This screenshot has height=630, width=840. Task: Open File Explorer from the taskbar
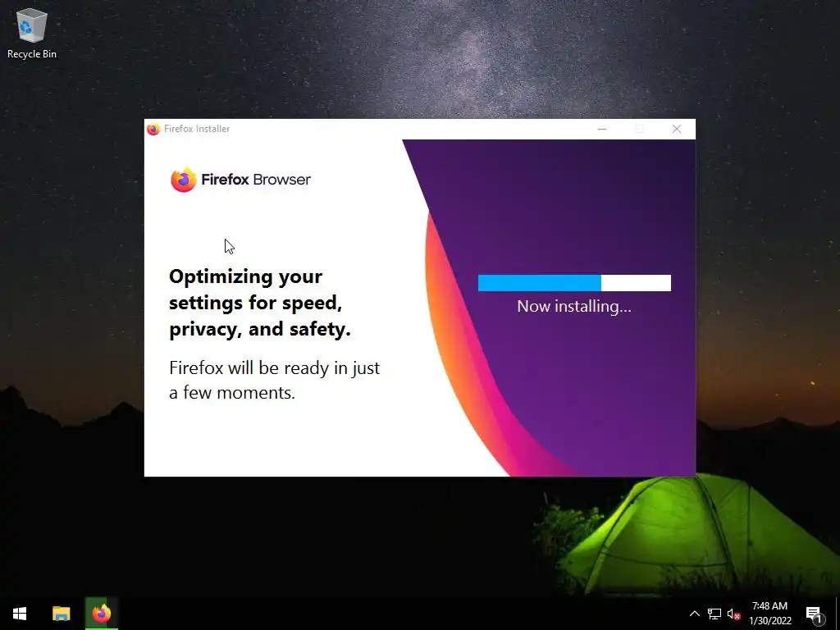coord(61,614)
